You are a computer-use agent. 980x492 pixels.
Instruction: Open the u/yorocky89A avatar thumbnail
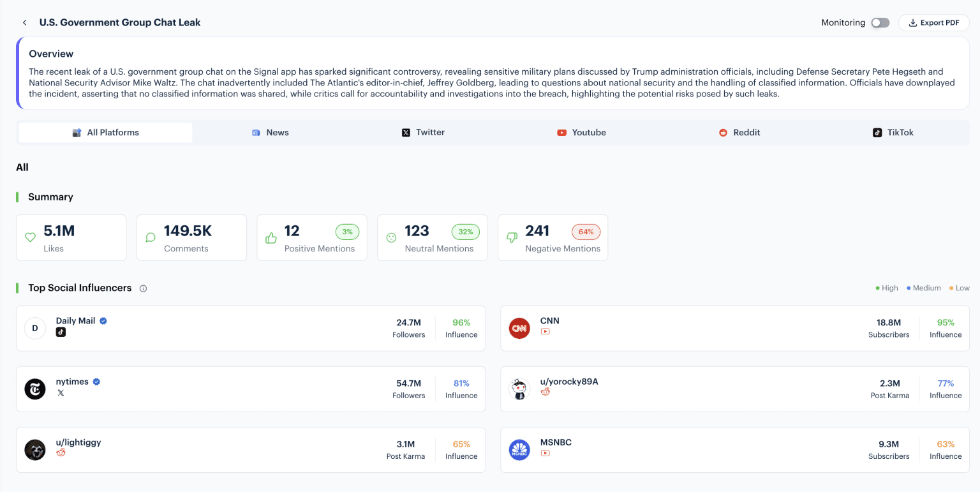tap(519, 389)
